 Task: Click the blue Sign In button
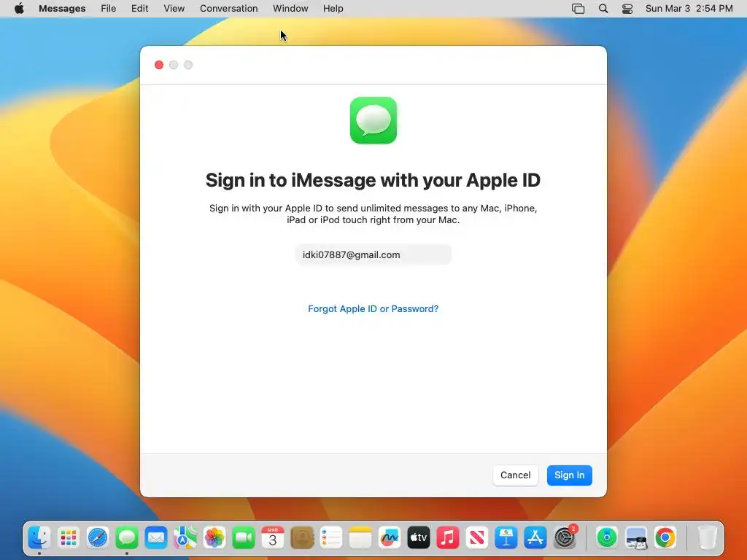pos(569,475)
